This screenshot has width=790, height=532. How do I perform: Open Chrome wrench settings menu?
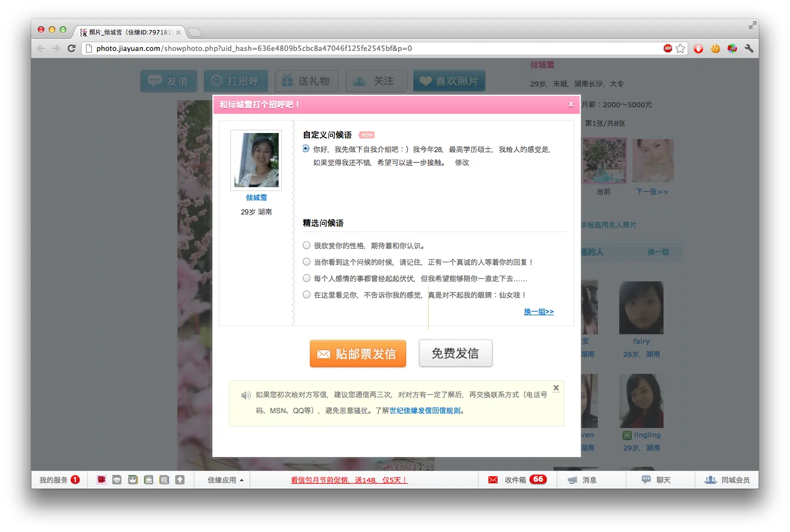coord(749,48)
